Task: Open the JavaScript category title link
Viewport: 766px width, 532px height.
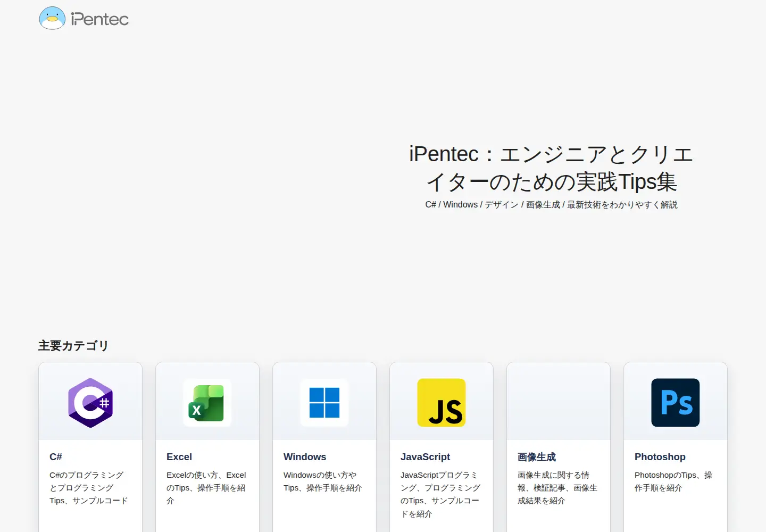Action: (426, 457)
